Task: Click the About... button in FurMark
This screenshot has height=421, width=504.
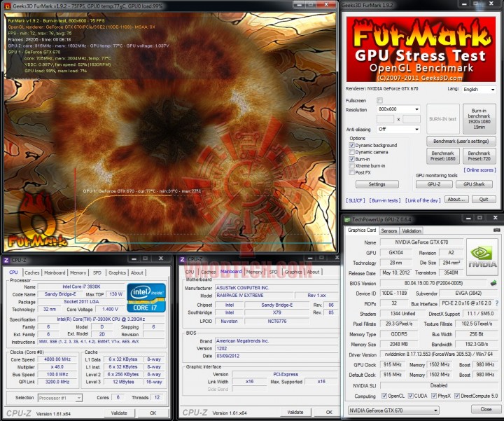Action: pyautogui.click(x=456, y=200)
